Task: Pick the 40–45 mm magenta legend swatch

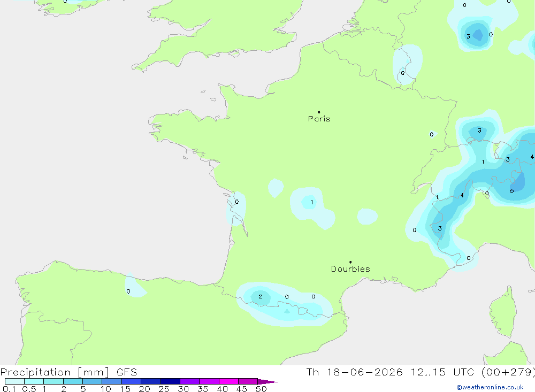Action: [x=228, y=381]
